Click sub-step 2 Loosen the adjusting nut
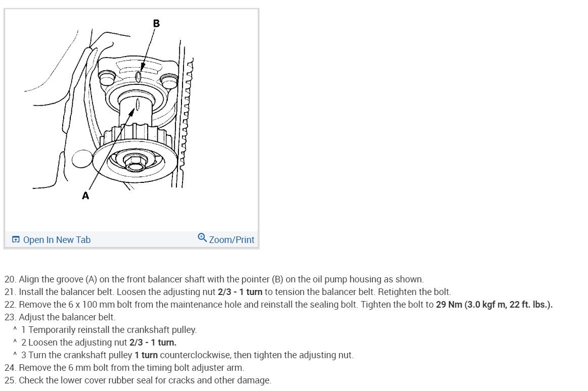Image resolution: width=588 pixels, height=391 pixels. (99, 343)
